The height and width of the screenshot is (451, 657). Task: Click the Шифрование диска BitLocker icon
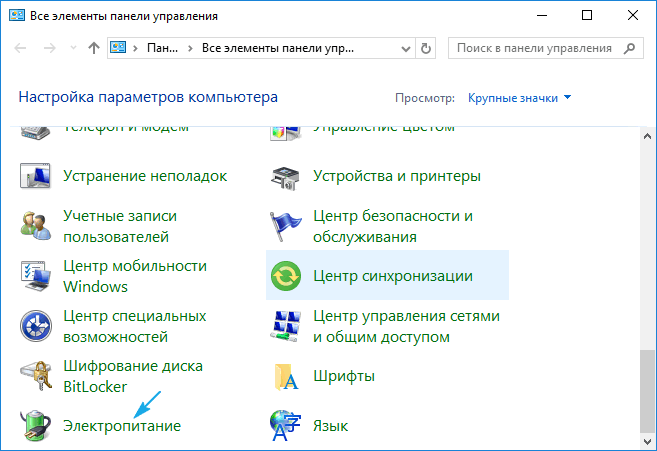tap(37, 376)
